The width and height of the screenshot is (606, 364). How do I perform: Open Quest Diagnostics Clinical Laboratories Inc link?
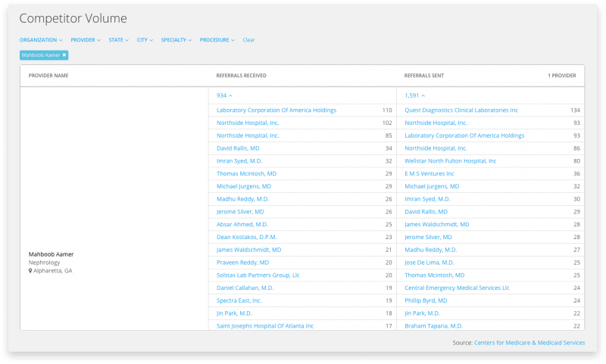[461, 110]
